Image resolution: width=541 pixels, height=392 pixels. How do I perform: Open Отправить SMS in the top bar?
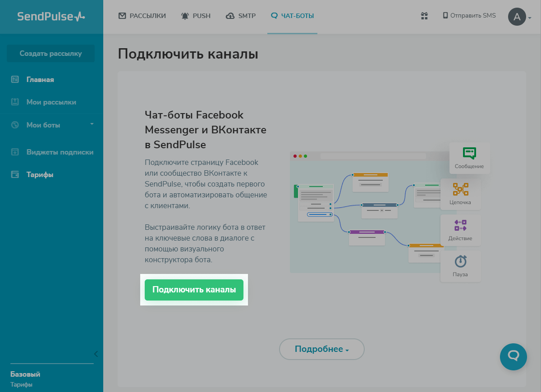469,15
